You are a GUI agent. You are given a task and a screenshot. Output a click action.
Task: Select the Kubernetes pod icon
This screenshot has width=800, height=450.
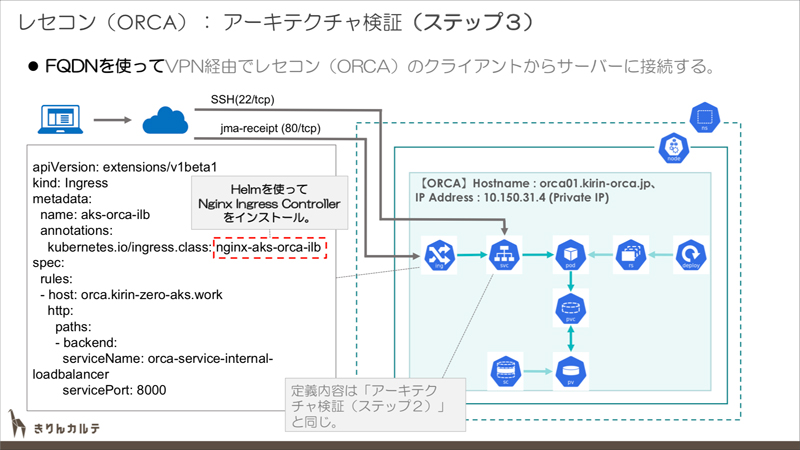[x=570, y=255]
